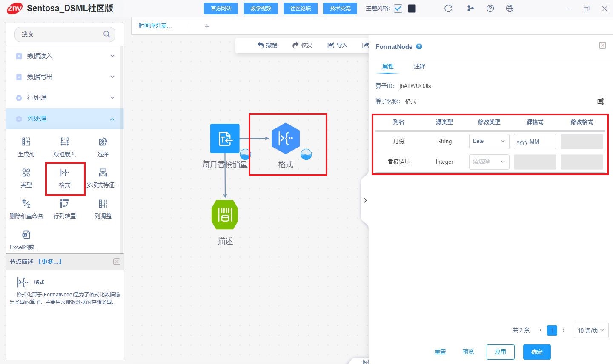The width and height of the screenshot is (613, 364).
Task: Open the 技术交流 button
Action: coord(340,9)
